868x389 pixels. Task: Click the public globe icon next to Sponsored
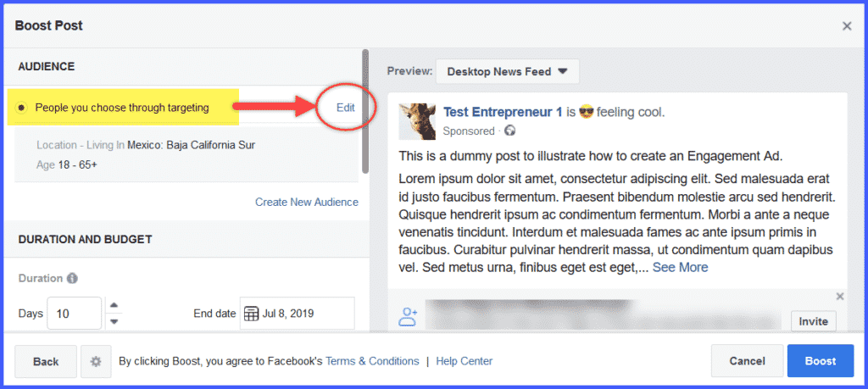(x=510, y=131)
